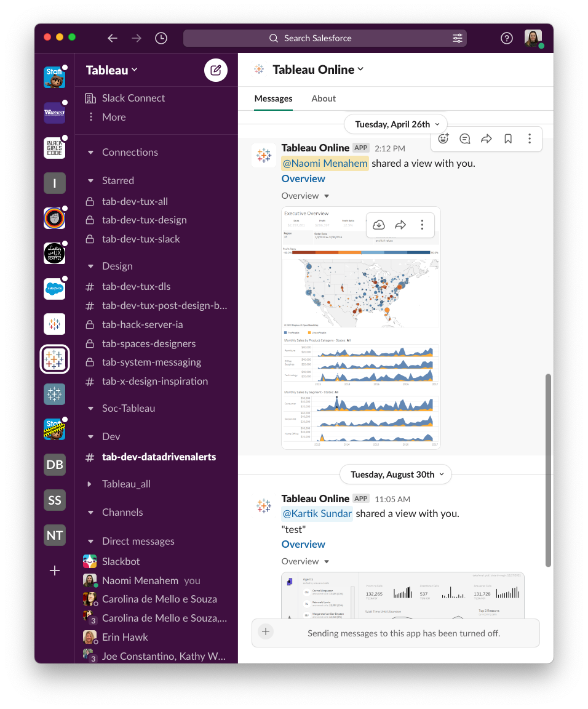Switch to the DB workspace

(54, 465)
